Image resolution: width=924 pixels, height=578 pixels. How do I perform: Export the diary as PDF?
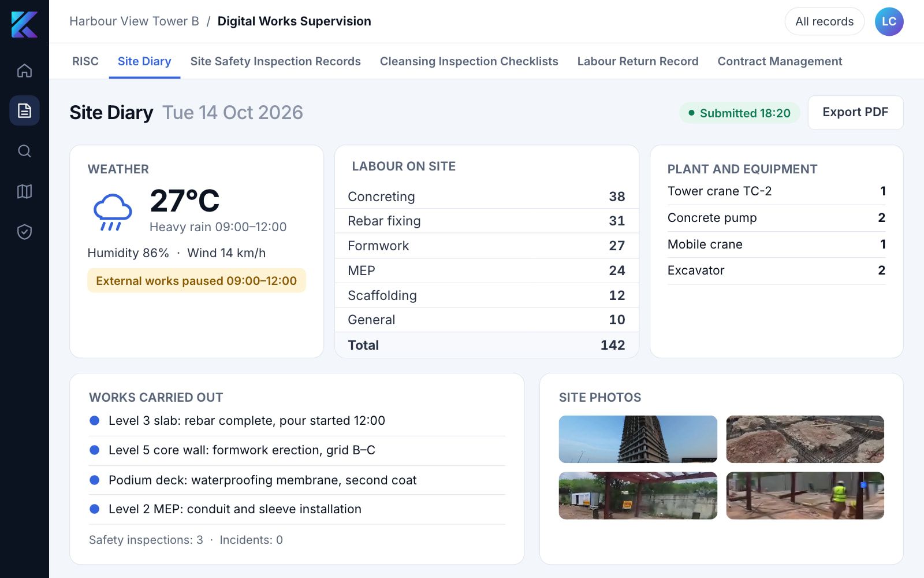click(855, 112)
